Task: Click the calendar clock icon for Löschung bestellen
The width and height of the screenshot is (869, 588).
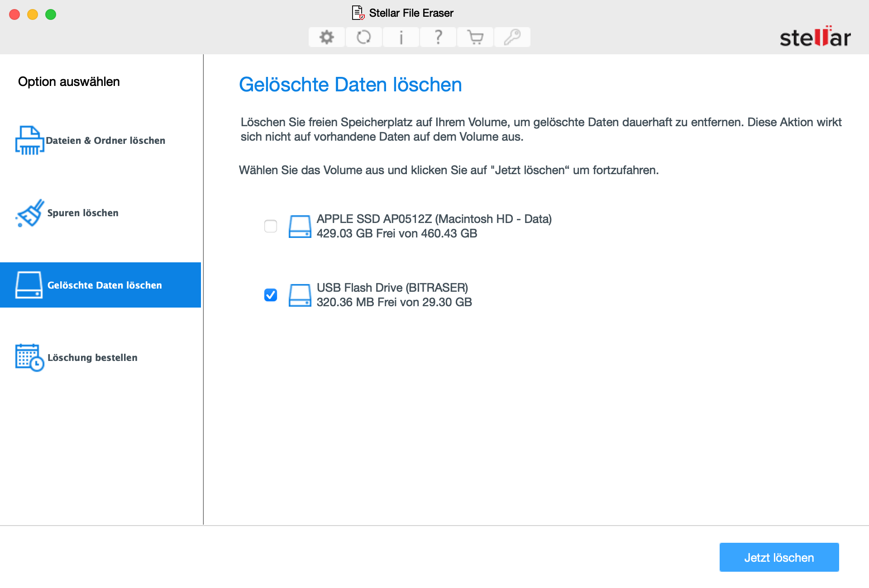Action: point(30,357)
